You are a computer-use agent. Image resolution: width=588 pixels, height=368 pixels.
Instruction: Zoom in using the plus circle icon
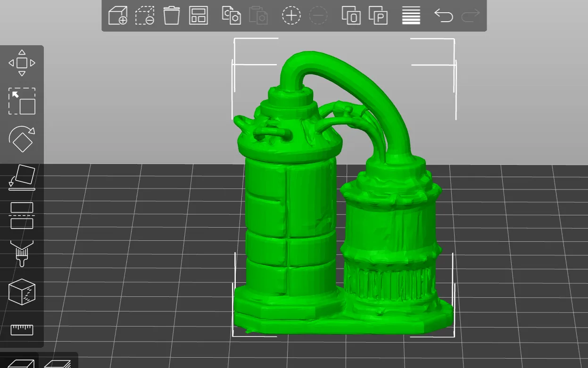click(291, 15)
